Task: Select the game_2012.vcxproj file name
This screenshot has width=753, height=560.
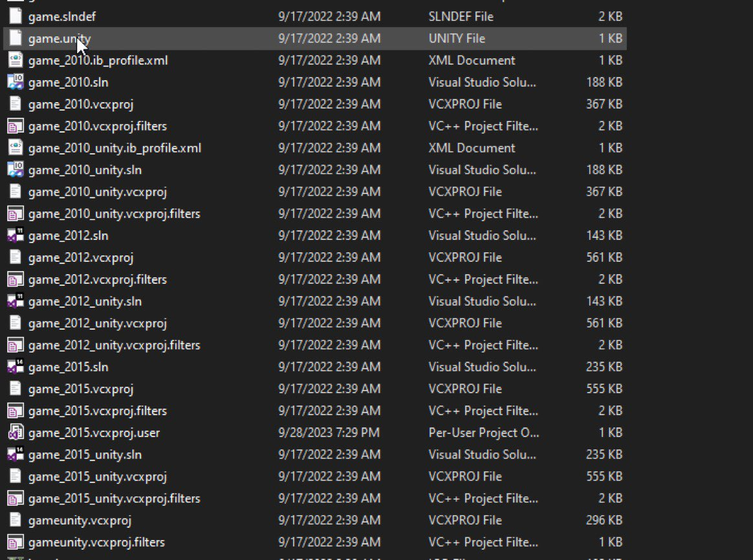Action: [81, 257]
